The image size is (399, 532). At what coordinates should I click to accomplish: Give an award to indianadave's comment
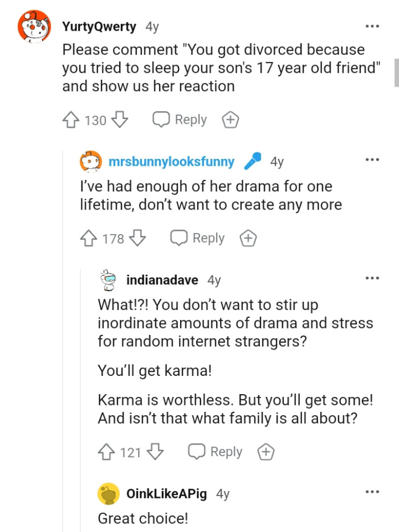pyautogui.click(x=266, y=452)
